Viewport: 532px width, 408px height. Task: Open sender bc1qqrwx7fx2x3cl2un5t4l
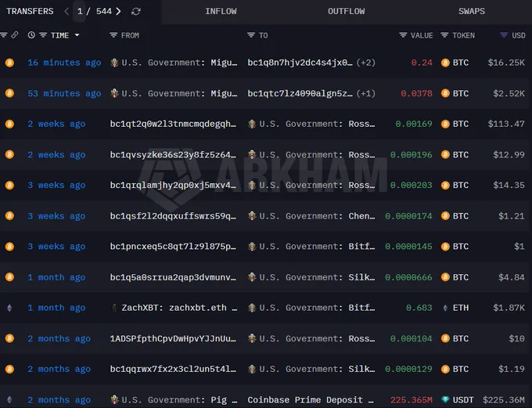[x=173, y=369]
